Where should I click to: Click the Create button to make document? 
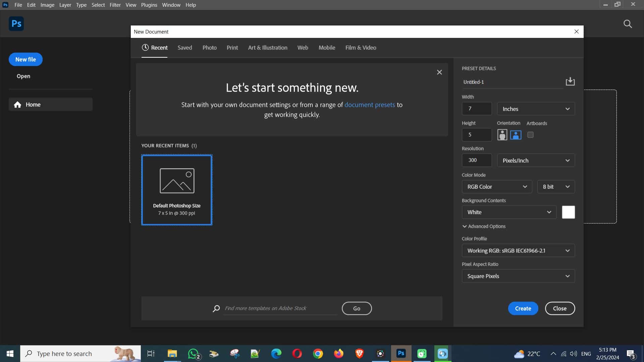tap(523, 308)
